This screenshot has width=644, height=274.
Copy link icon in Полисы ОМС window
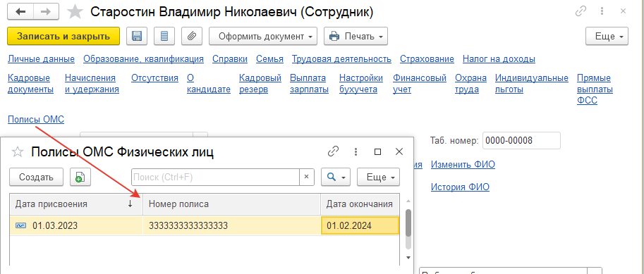[x=333, y=151]
